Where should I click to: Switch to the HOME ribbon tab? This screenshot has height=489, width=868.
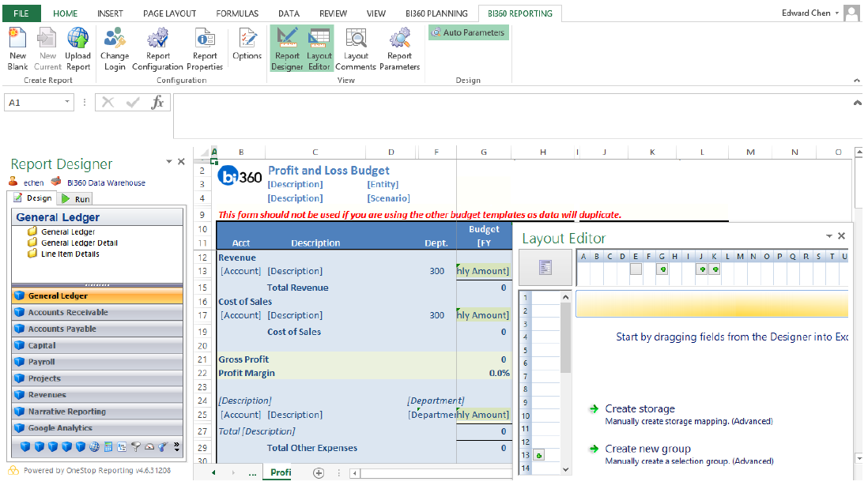coord(66,13)
